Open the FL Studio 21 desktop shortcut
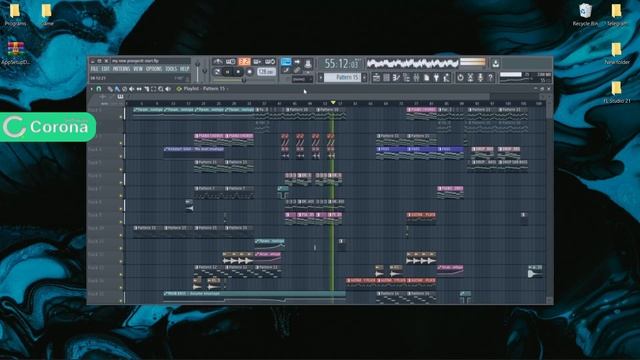 616,91
